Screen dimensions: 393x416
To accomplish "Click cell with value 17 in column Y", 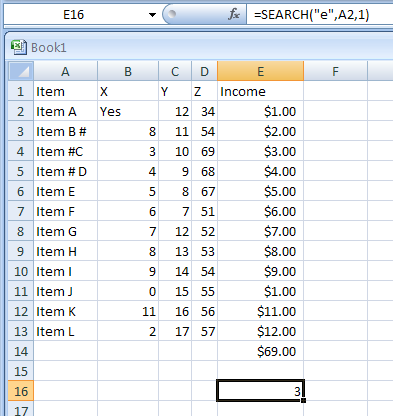I will pyautogui.click(x=175, y=331).
